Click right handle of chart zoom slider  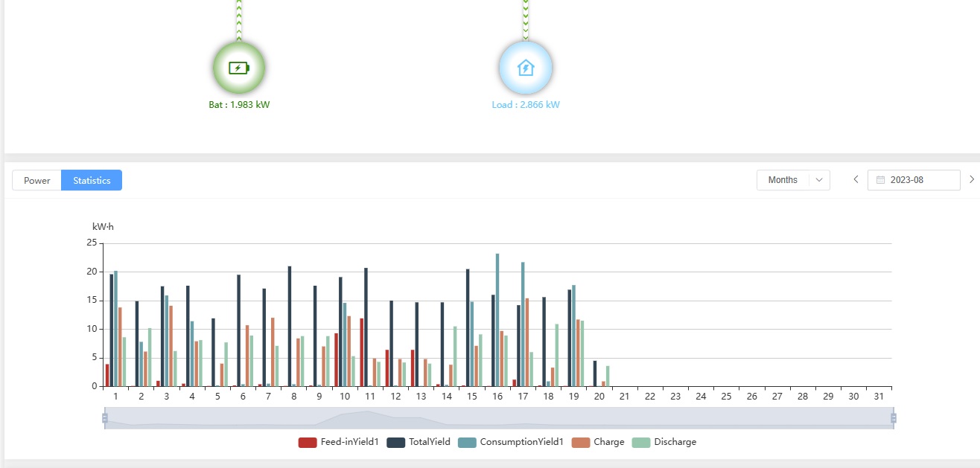(893, 418)
